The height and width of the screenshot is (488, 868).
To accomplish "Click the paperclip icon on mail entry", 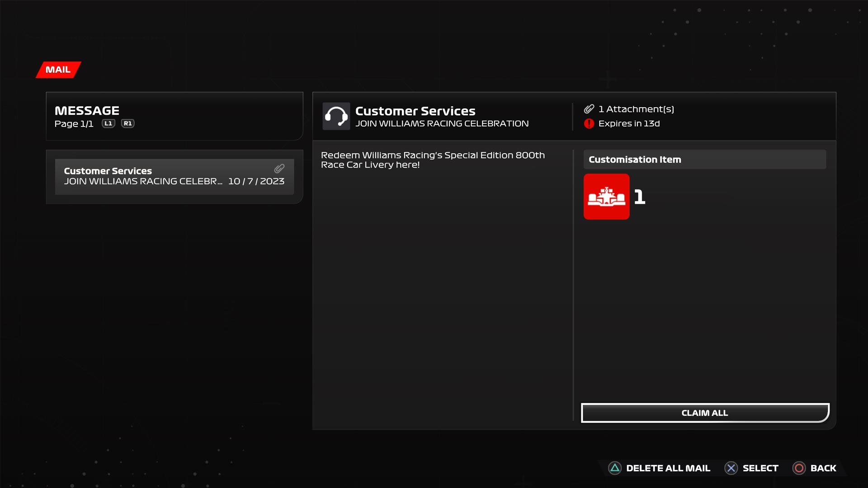I will click(279, 169).
